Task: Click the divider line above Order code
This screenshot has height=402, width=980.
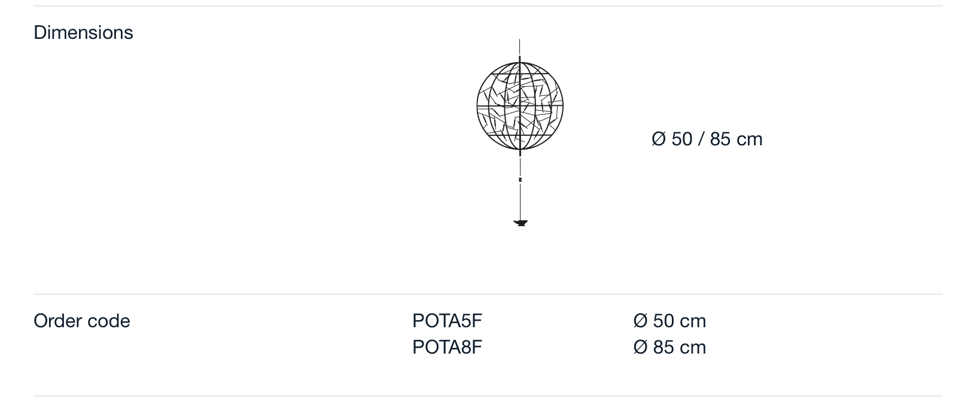Action: 488,294
